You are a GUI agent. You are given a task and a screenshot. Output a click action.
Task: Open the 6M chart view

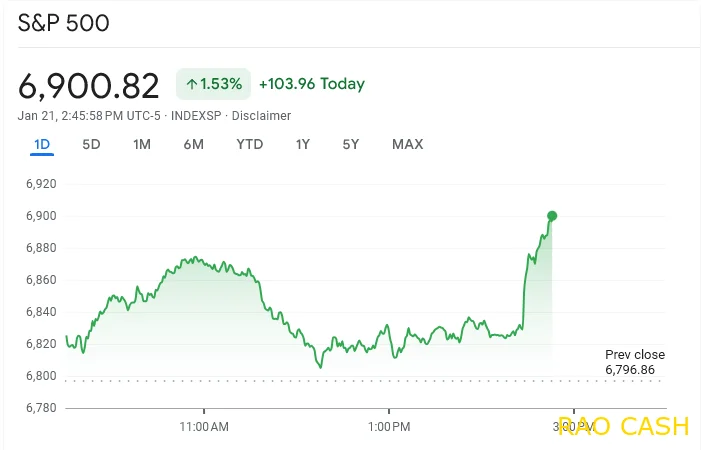tap(193, 144)
